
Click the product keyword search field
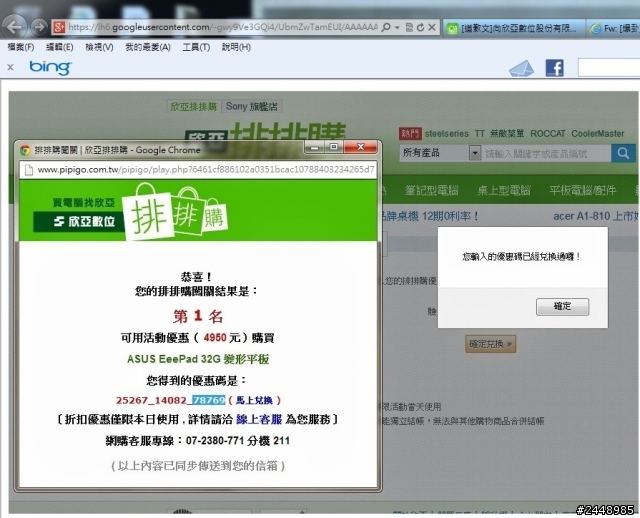coord(546,153)
